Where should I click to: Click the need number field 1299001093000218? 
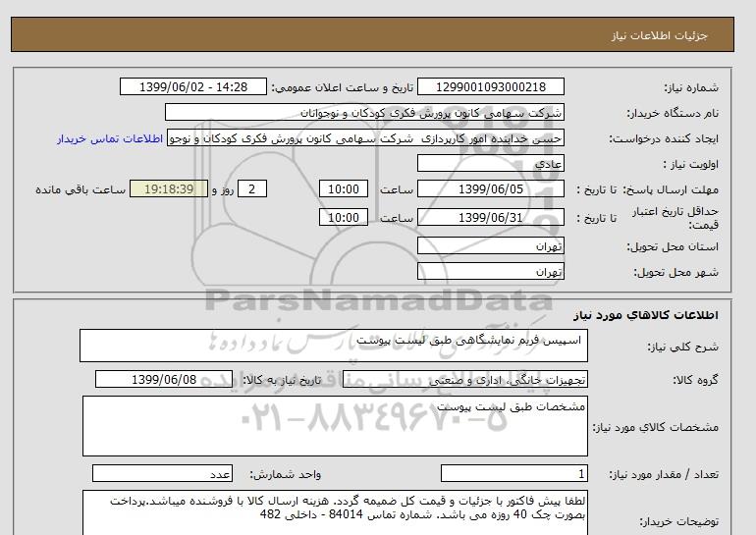tap(490, 86)
